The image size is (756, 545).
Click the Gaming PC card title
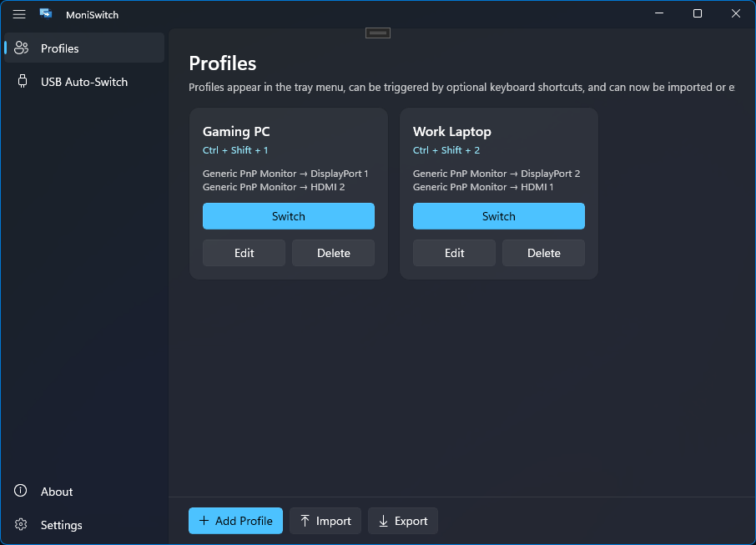pyautogui.click(x=236, y=132)
